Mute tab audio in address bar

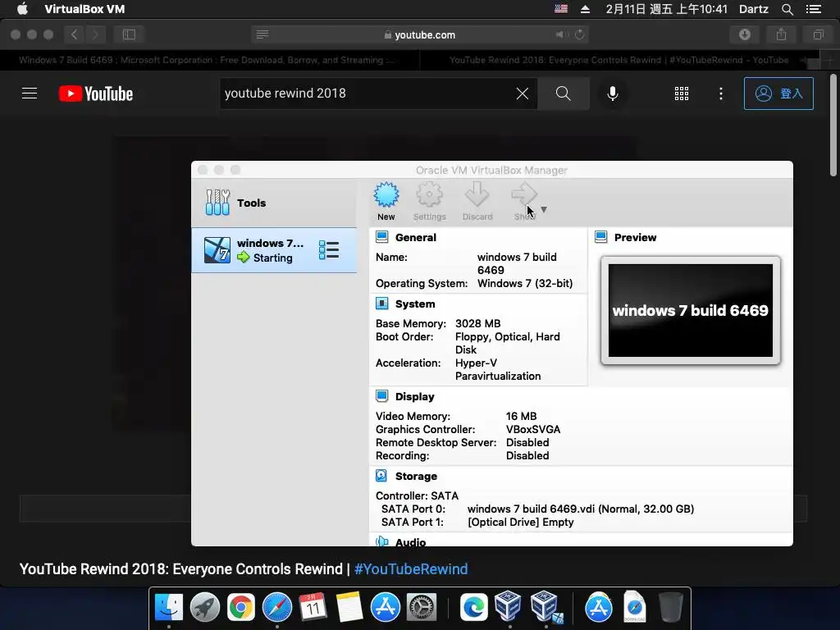coord(559,34)
